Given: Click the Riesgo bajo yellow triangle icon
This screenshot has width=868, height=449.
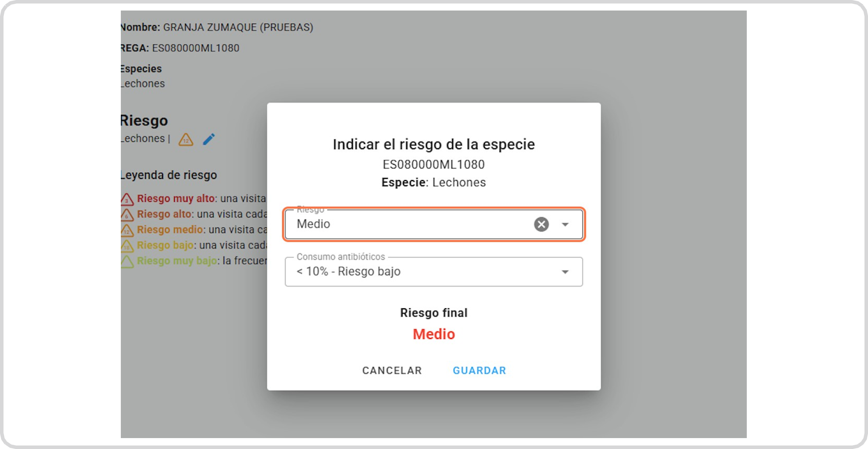Looking at the screenshot, I should (127, 246).
